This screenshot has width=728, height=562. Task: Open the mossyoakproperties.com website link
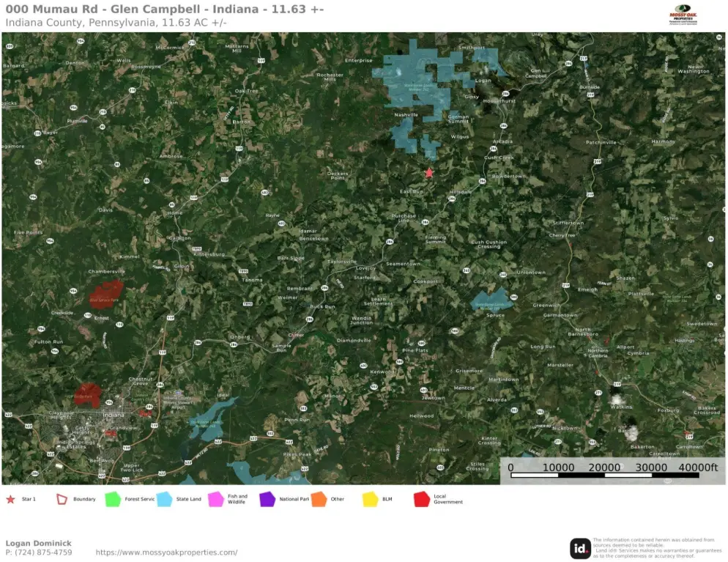[166, 552]
